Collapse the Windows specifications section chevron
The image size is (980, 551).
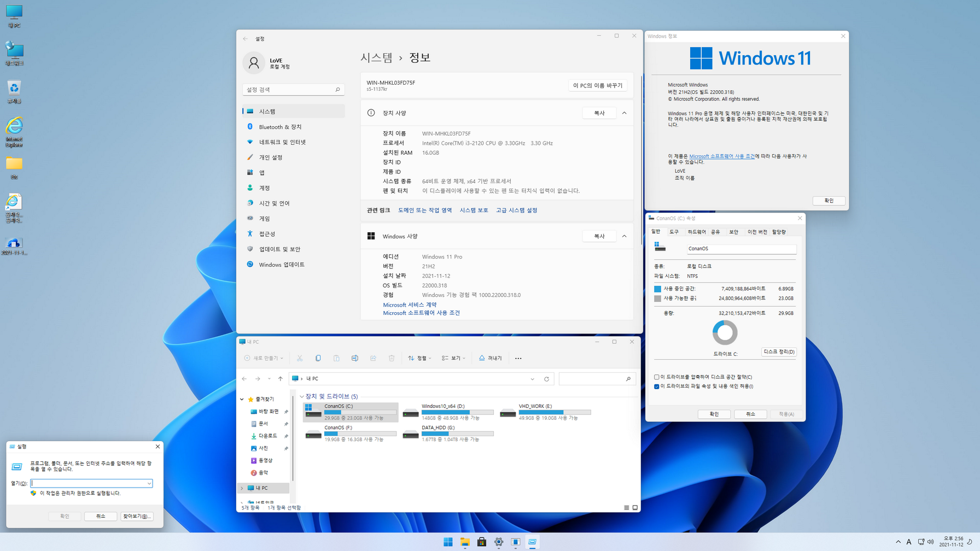click(x=624, y=236)
